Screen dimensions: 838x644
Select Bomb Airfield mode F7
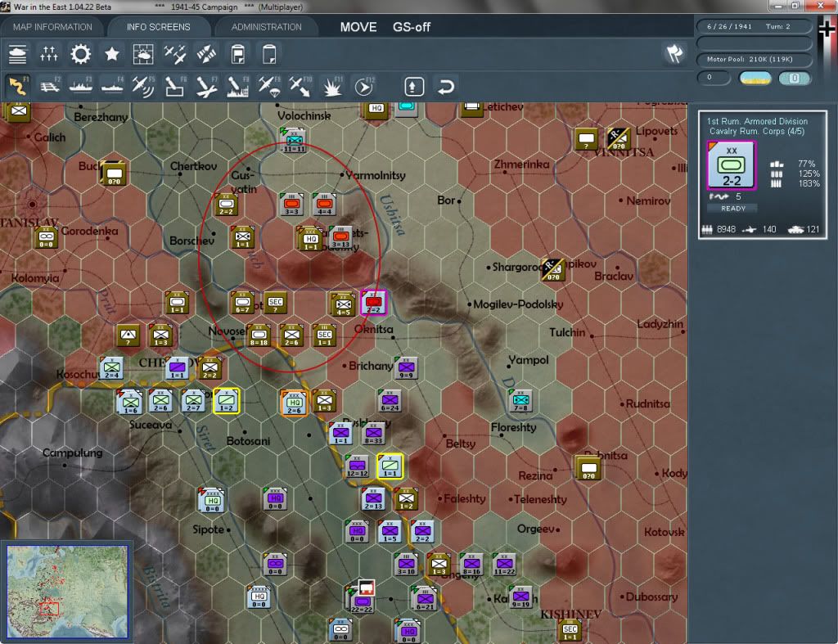point(206,86)
